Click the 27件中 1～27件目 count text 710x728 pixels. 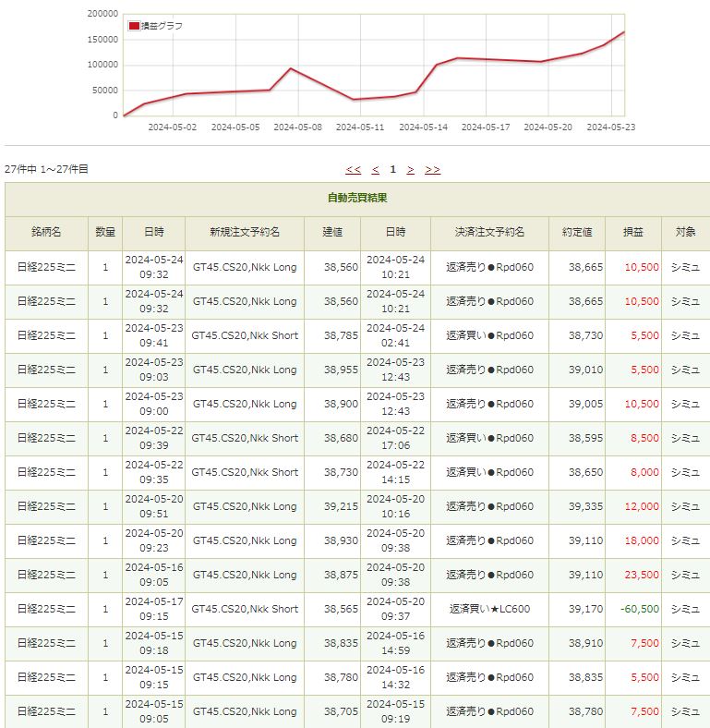tap(46, 169)
